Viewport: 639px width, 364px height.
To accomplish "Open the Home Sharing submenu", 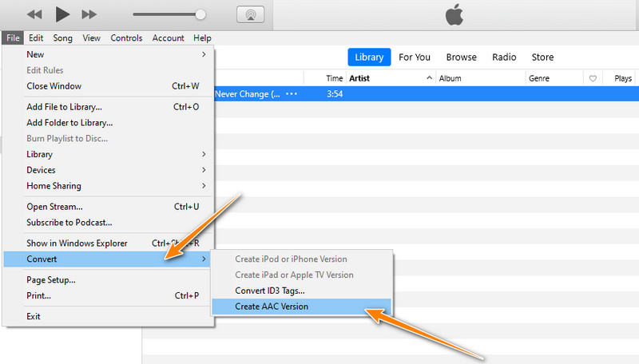I will point(204,186).
